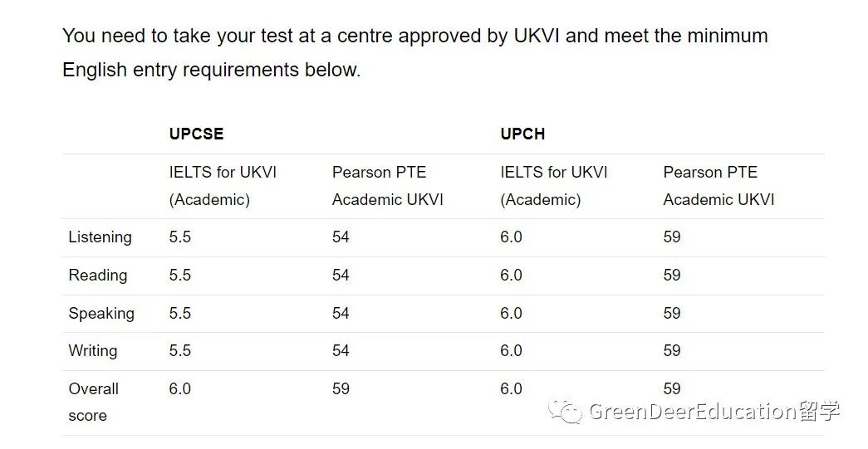Select the UPCH column group heading
This screenshot has width=868, height=449.
point(522,134)
